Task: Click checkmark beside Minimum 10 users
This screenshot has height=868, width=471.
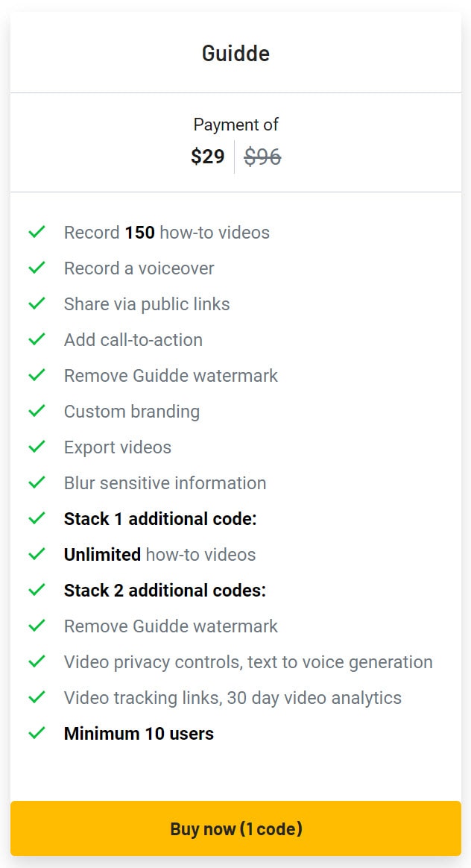Action: [37, 734]
